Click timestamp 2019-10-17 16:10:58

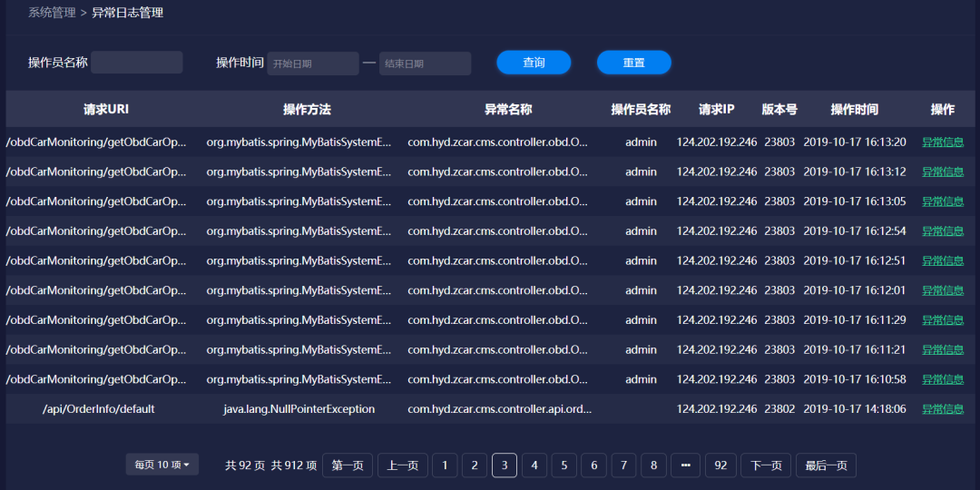point(855,379)
